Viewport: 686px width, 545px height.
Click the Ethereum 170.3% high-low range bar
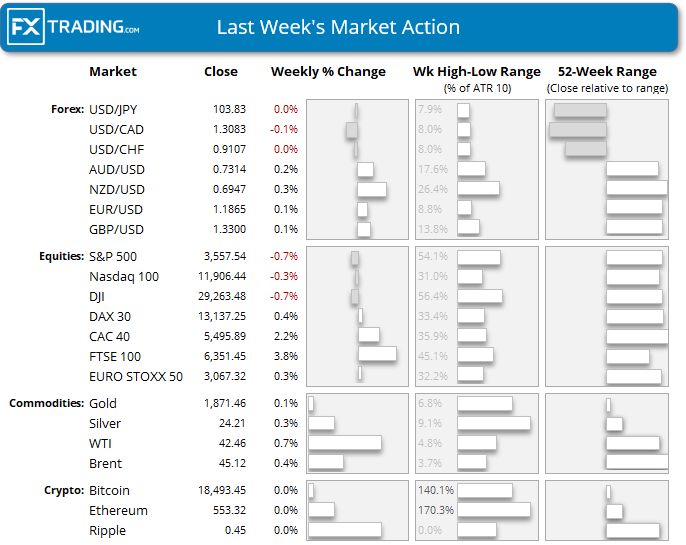coord(494,510)
